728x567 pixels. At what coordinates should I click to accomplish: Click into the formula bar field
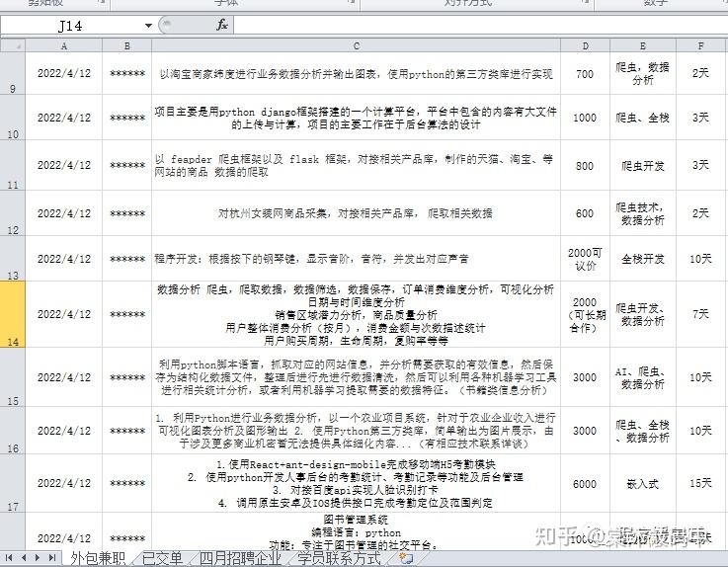[x=480, y=25]
